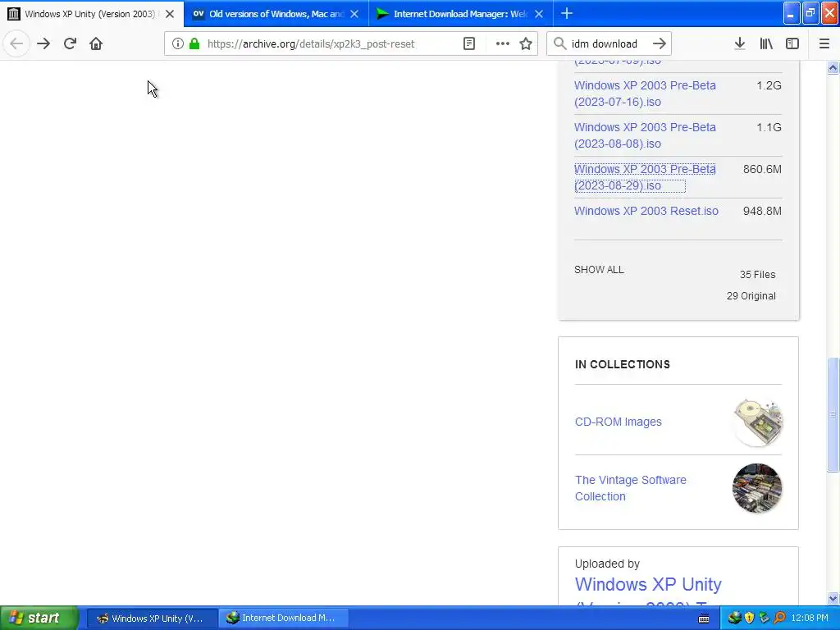Close the Windows XP Unity tab

tap(170, 14)
